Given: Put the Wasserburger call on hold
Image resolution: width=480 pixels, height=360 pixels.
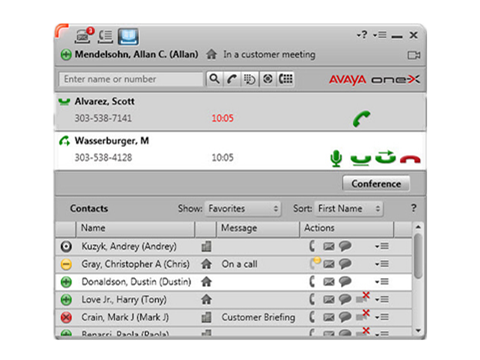Looking at the screenshot, I should point(361,160).
